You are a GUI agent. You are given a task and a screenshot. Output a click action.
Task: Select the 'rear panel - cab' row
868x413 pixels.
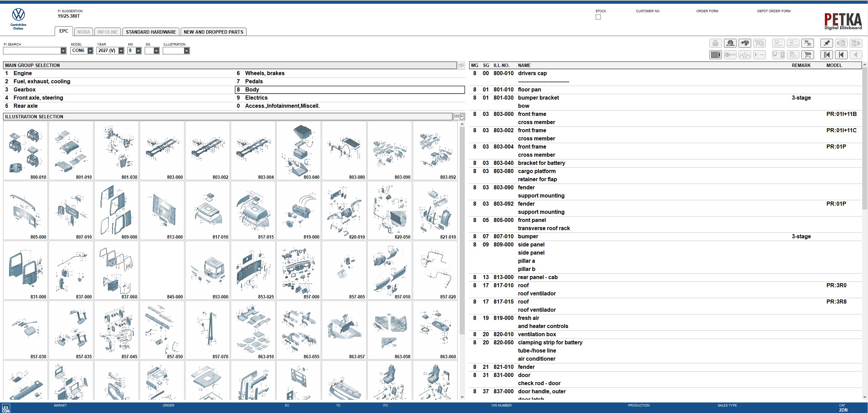tap(666, 277)
